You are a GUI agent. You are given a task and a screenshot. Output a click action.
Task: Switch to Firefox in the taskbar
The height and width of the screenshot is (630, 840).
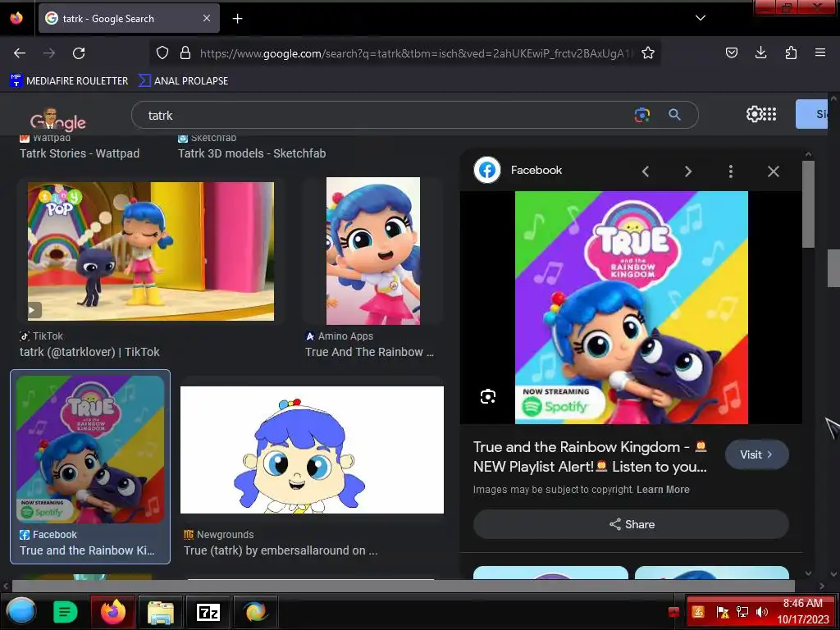(x=112, y=611)
